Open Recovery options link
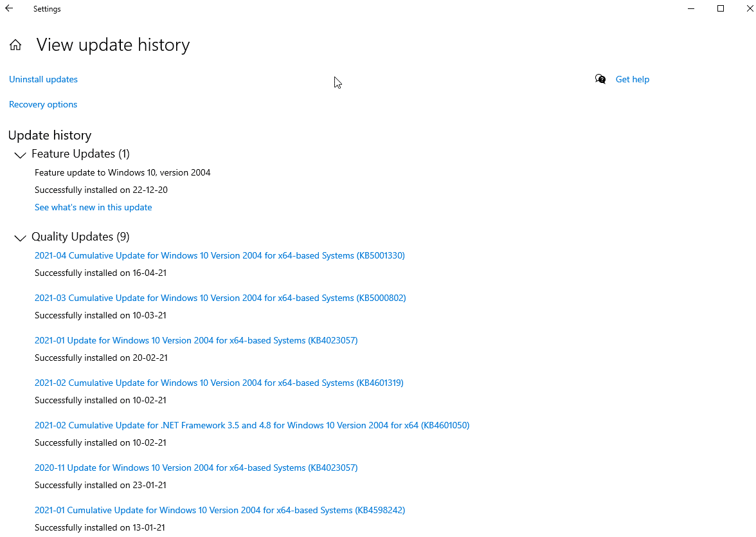The width and height of the screenshot is (756, 537). click(x=43, y=104)
